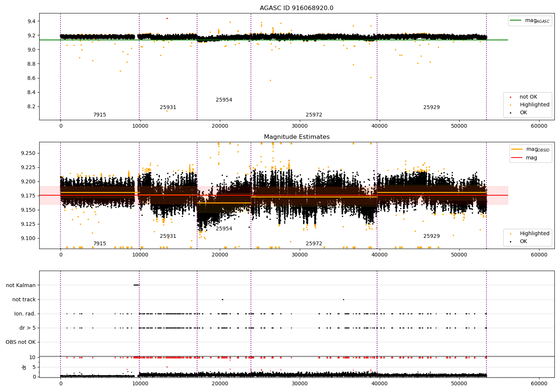Click the 9.100 y-axis tick label
Screen dimensions: 560x392
28,238
